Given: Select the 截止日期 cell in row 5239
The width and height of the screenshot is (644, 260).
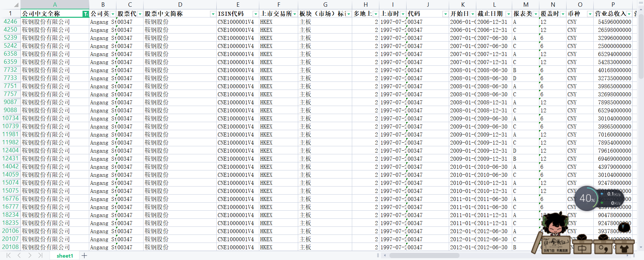Looking at the screenshot, I should pos(494,38).
